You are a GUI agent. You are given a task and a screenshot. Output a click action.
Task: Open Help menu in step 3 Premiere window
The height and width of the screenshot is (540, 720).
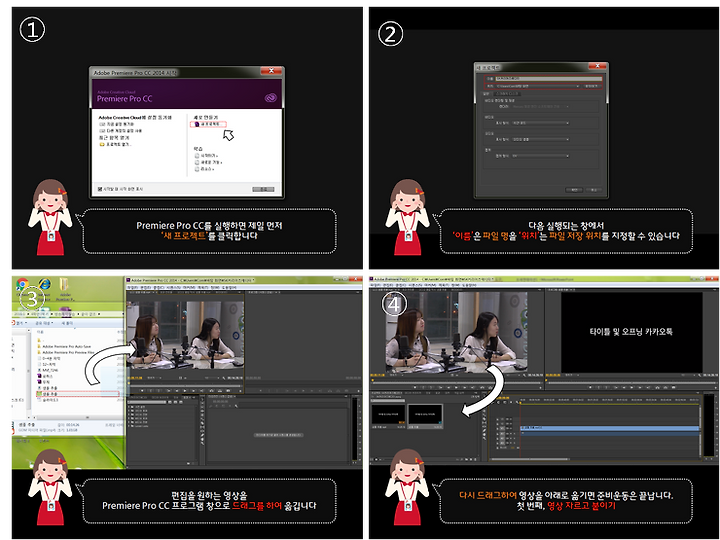click(228, 287)
